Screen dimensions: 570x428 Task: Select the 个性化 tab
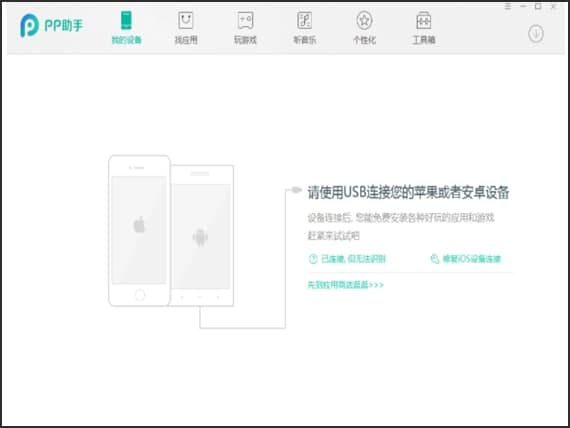[x=364, y=28]
